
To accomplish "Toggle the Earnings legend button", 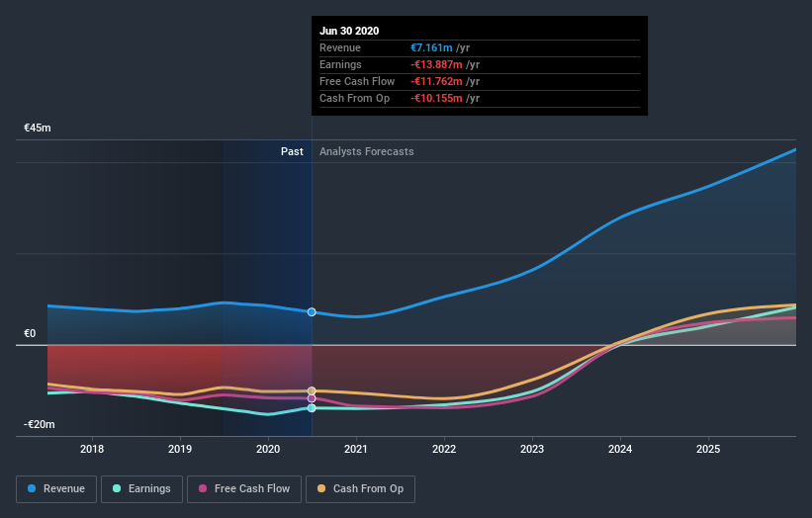I will [x=141, y=489].
